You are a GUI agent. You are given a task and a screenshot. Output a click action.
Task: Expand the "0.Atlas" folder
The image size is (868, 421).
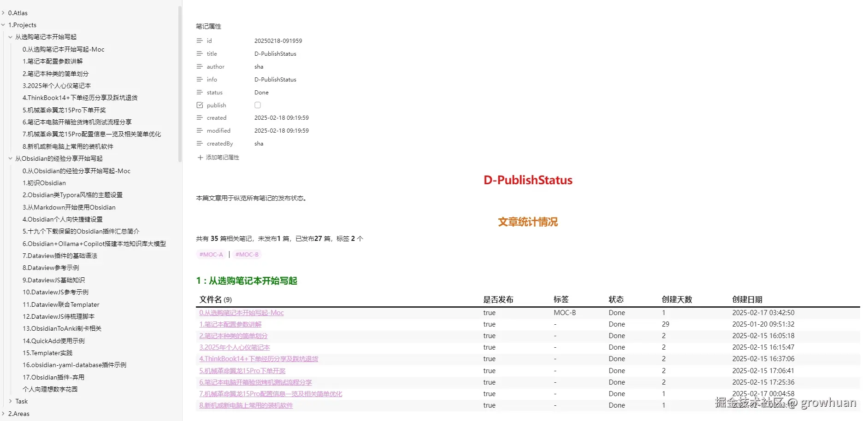coord(4,12)
